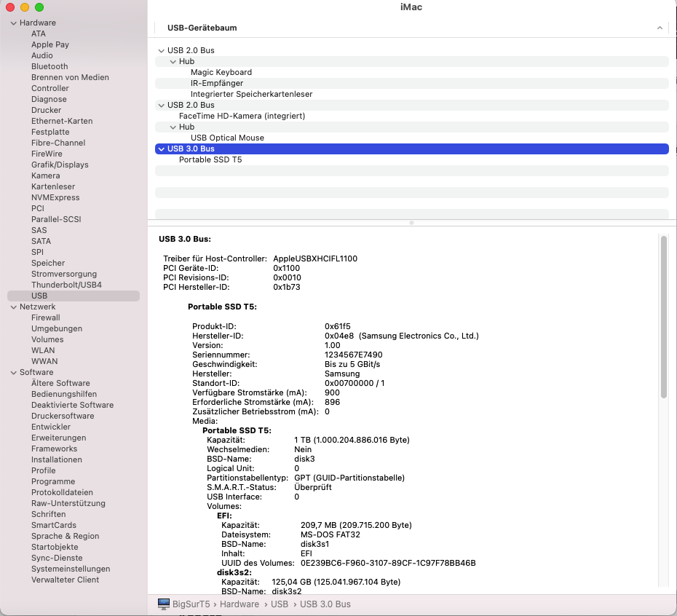Collapse the Hub above USB Optical Mouse
Viewport: 677px width, 616px height.
pos(173,127)
